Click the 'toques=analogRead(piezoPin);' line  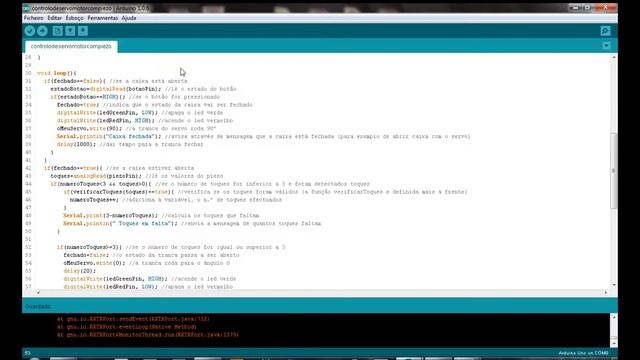tap(137, 176)
